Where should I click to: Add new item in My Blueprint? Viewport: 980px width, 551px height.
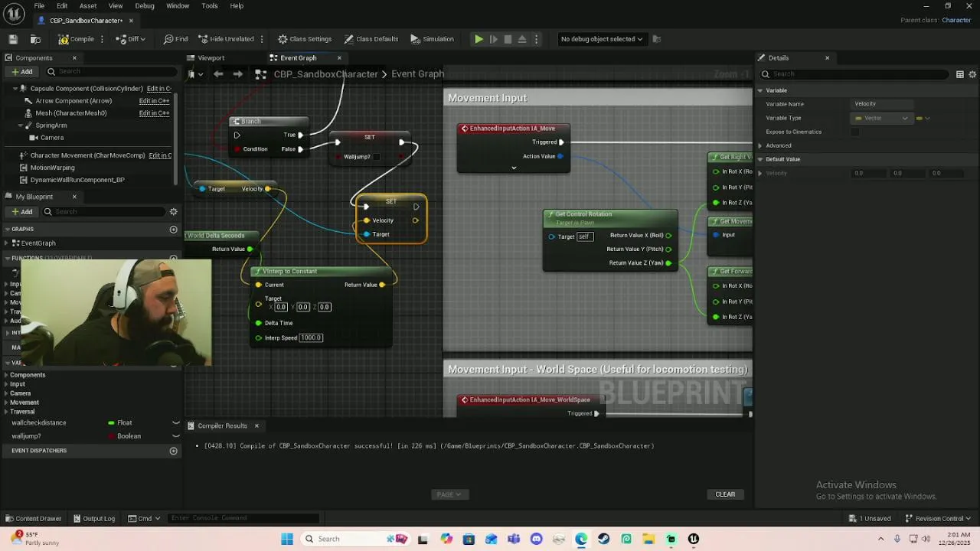[21, 211]
